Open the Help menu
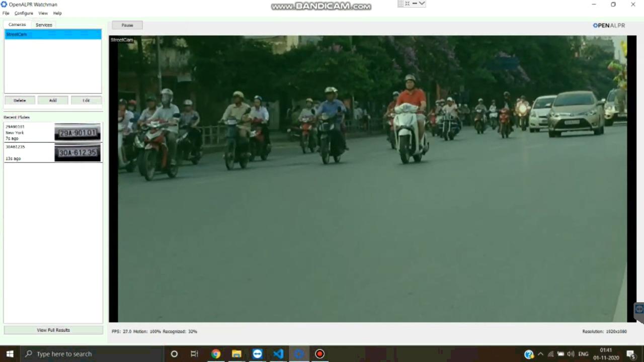644x362 pixels. pos(57,13)
